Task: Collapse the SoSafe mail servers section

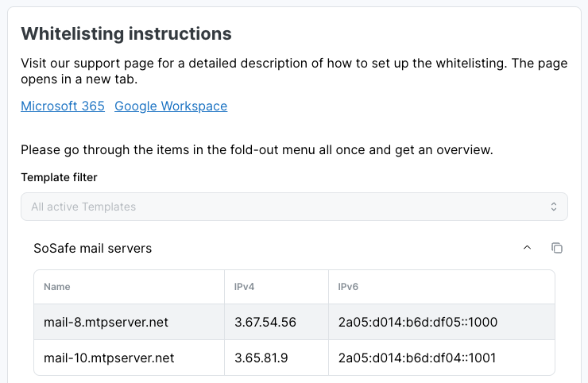Action: 527,248
